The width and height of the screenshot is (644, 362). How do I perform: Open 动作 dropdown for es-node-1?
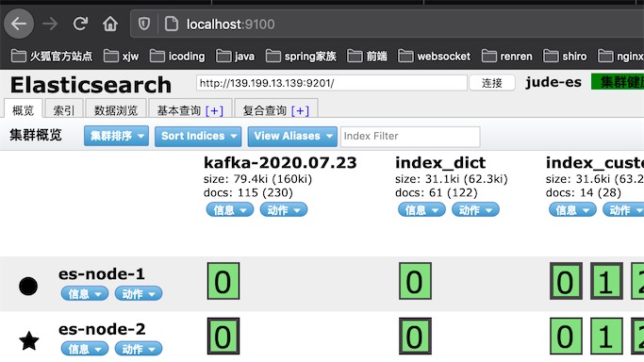pyautogui.click(x=139, y=293)
